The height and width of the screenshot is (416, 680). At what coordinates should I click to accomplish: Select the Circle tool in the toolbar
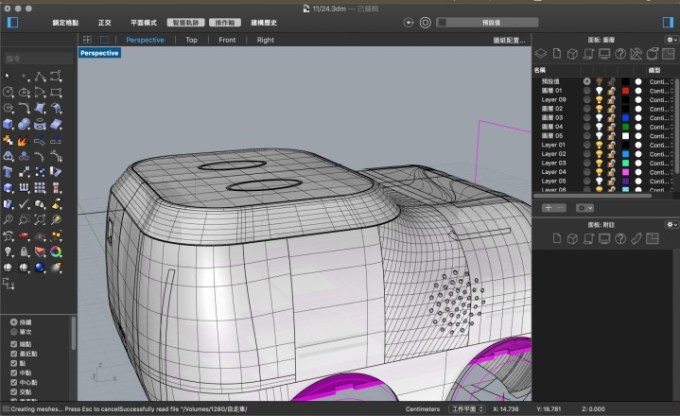click(8, 92)
